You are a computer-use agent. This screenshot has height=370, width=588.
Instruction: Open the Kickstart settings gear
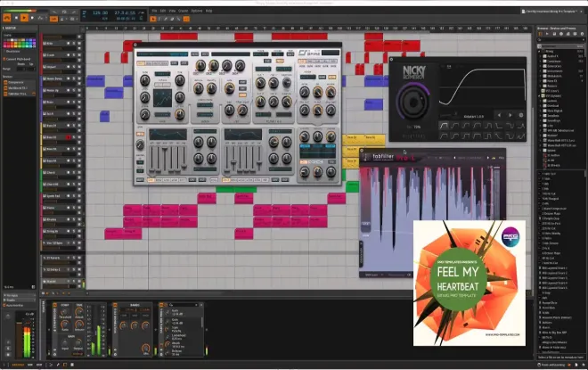click(521, 116)
